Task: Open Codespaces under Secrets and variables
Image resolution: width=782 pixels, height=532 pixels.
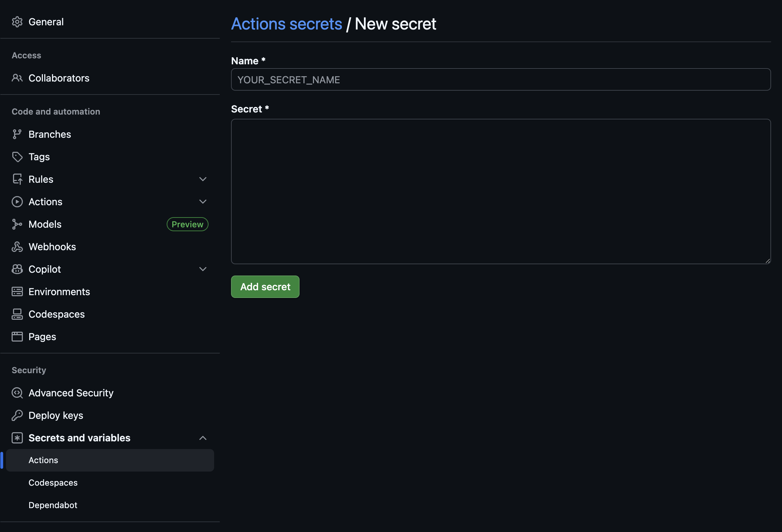Action: pos(53,483)
